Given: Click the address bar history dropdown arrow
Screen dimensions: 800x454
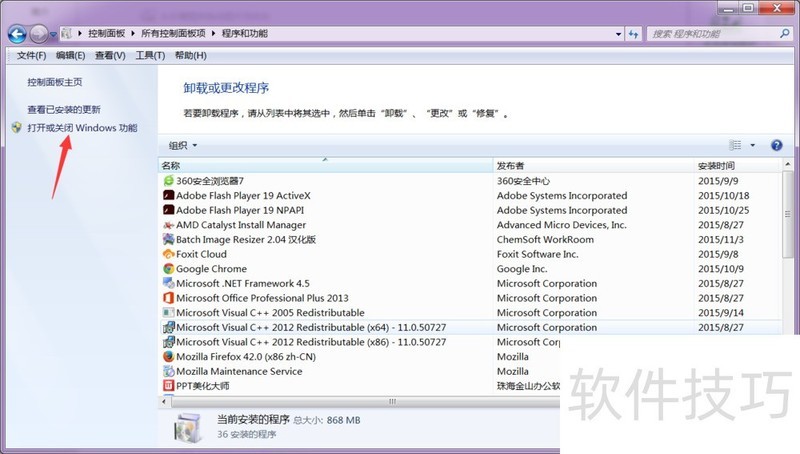Looking at the screenshot, I should pyautogui.click(x=618, y=34).
